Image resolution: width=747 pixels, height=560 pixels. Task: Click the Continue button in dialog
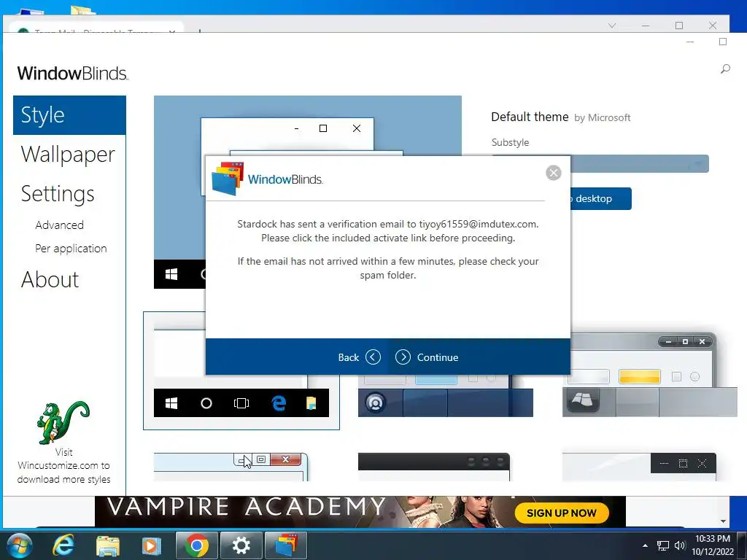click(427, 357)
